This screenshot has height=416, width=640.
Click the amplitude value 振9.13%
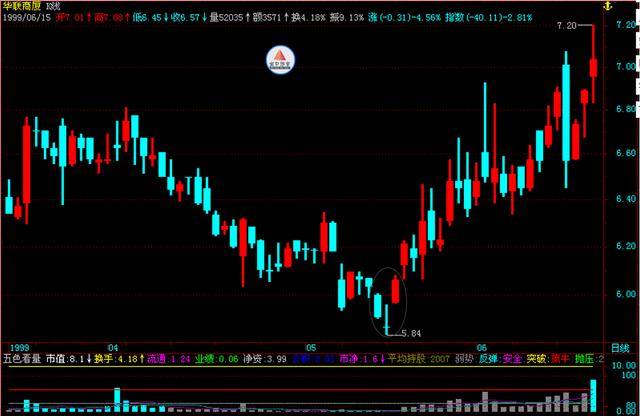click(347, 18)
